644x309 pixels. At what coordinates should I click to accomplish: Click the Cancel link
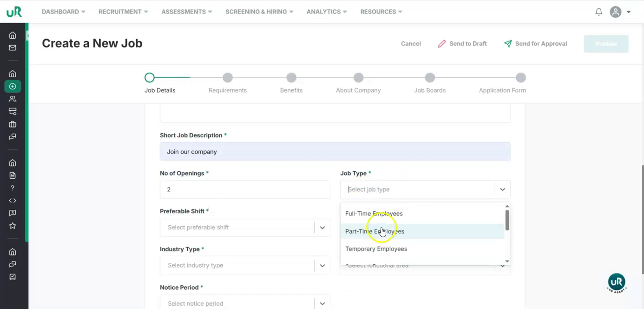(411, 44)
